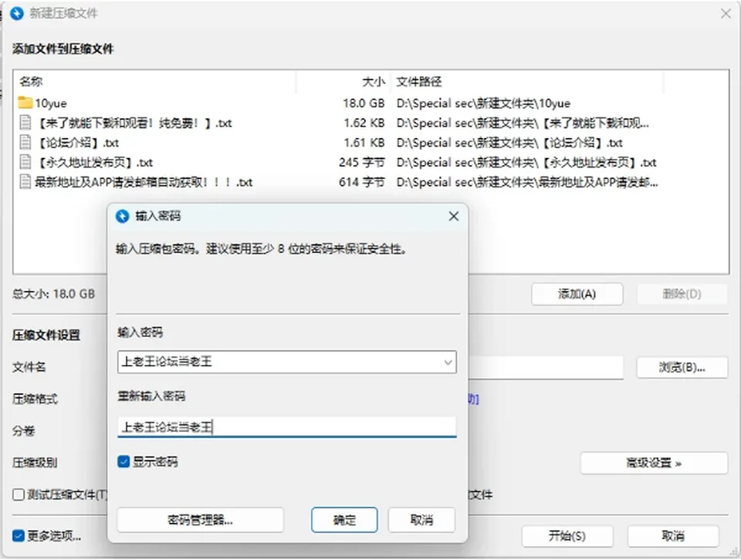Expand 高级设置 » in the main window
Image resolution: width=741 pixels, height=560 pixels.
[x=654, y=463]
